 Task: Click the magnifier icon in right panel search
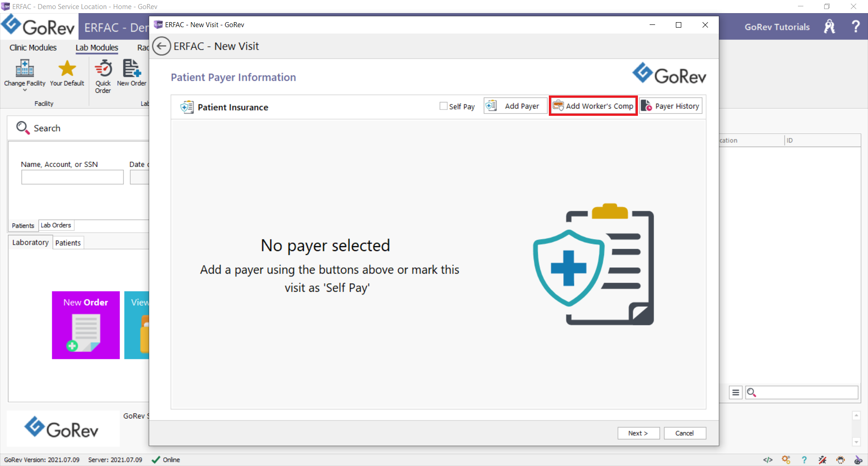click(752, 392)
